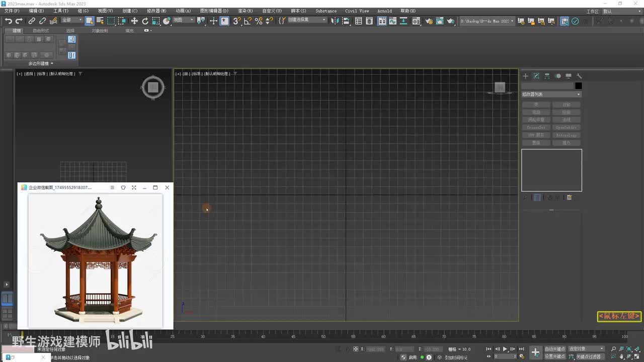Click the 添加时间标记 time tag label
The height and width of the screenshot is (362, 644).
click(x=456, y=357)
